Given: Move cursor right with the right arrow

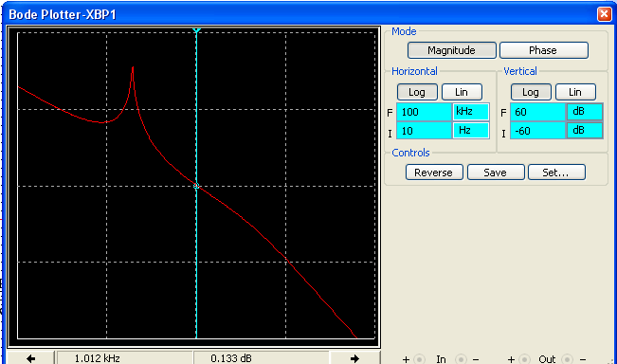Looking at the screenshot, I should click(354, 357).
